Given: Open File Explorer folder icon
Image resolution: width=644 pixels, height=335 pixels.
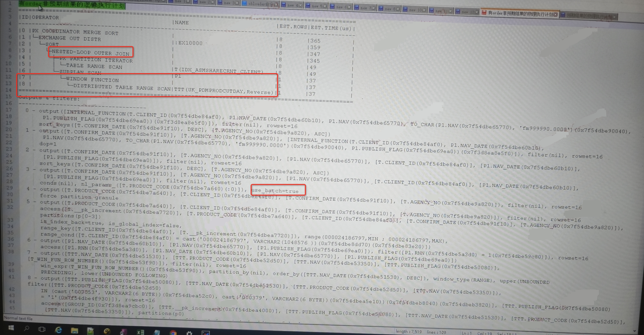Looking at the screenshot, I should (74, 330).
